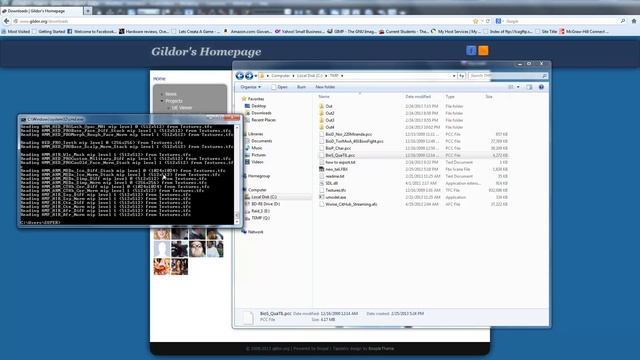Viewport: 640px width, 360px height.
Task: Open the Getting Started bookmark
Action: pyautogui.click(x=48, y=31)
